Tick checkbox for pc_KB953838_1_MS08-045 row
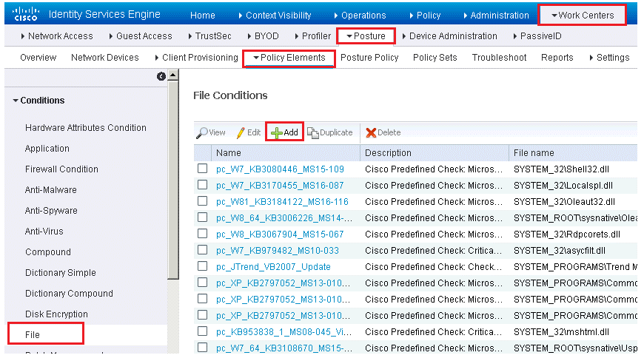Viewport: 644px width, 358px height. click(203, 331)
